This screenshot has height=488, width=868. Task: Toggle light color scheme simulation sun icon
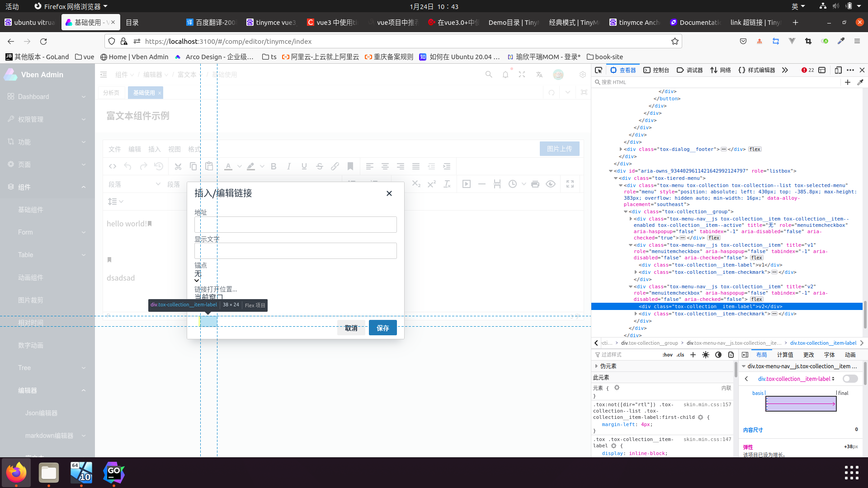[706, 355]
